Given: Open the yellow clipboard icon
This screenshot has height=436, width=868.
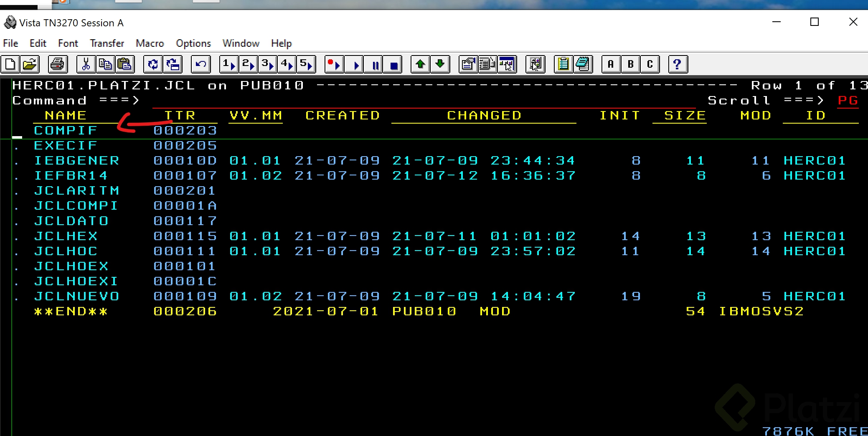Looking at the screenshot, I should 563,64.
